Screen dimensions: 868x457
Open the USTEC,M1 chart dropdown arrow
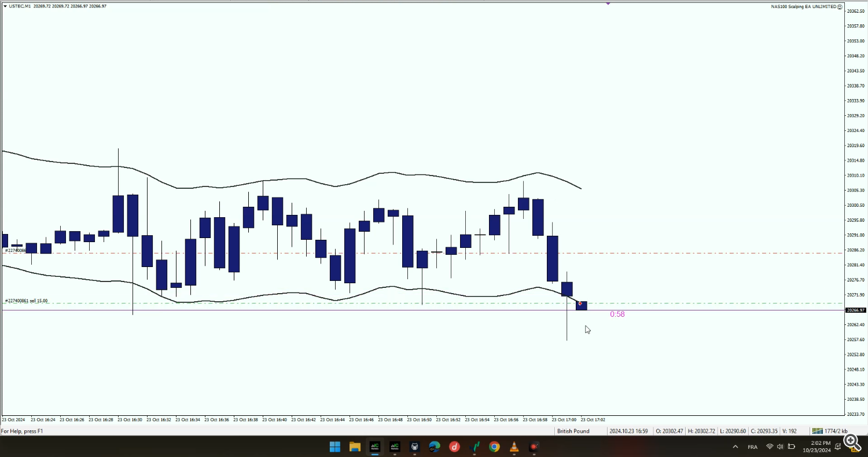point(5,6)
